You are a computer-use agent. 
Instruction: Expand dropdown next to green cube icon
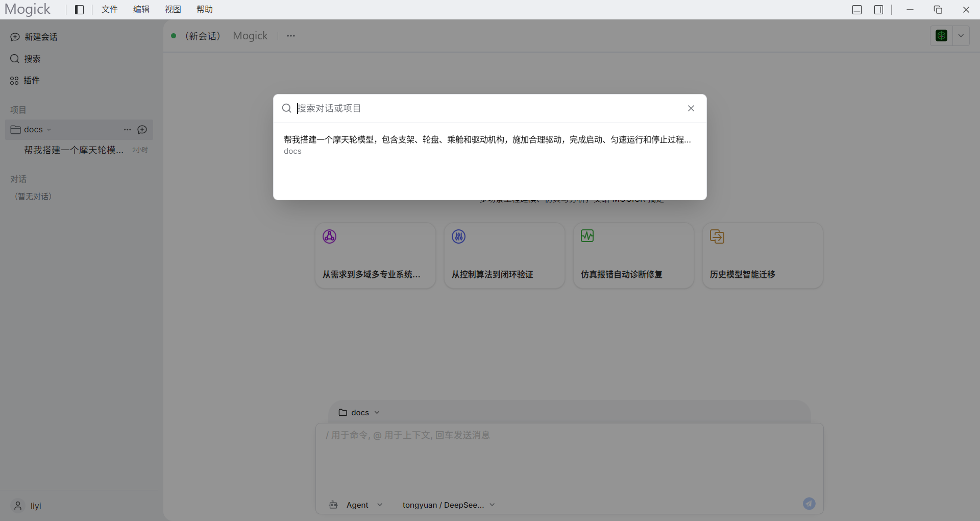point(961,36)
